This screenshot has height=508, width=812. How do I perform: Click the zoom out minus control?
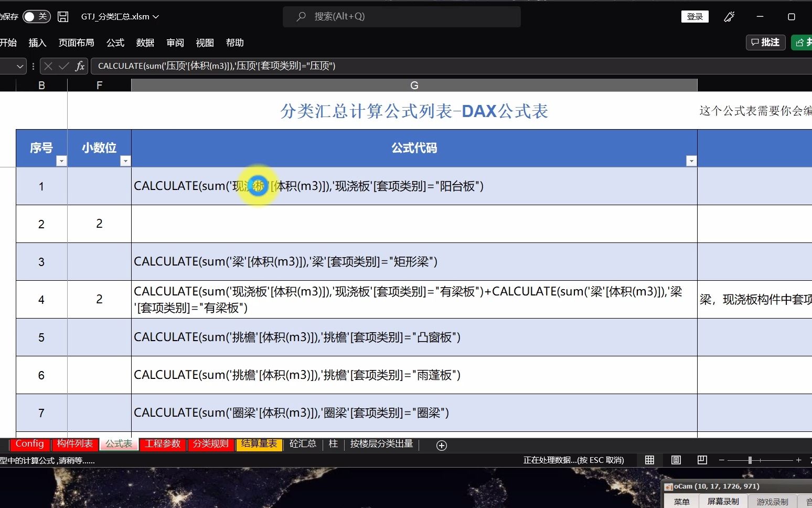(x=721, y=460)
